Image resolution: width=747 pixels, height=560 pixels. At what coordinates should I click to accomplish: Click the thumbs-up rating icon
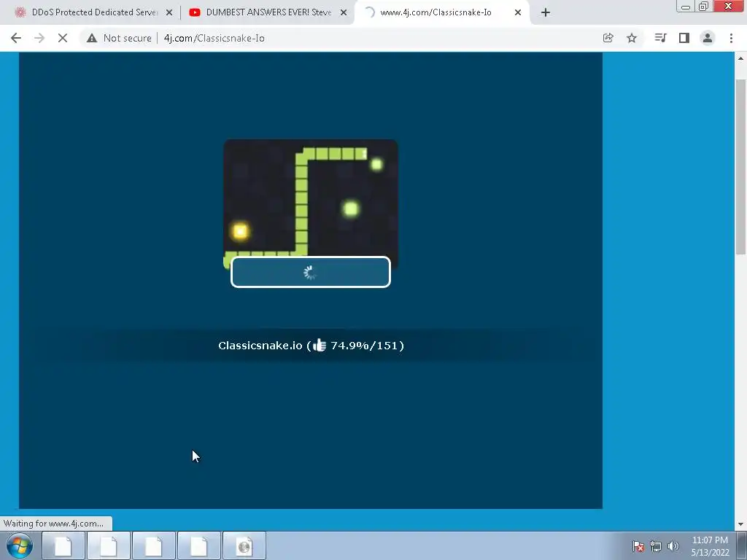pos(320,345)
